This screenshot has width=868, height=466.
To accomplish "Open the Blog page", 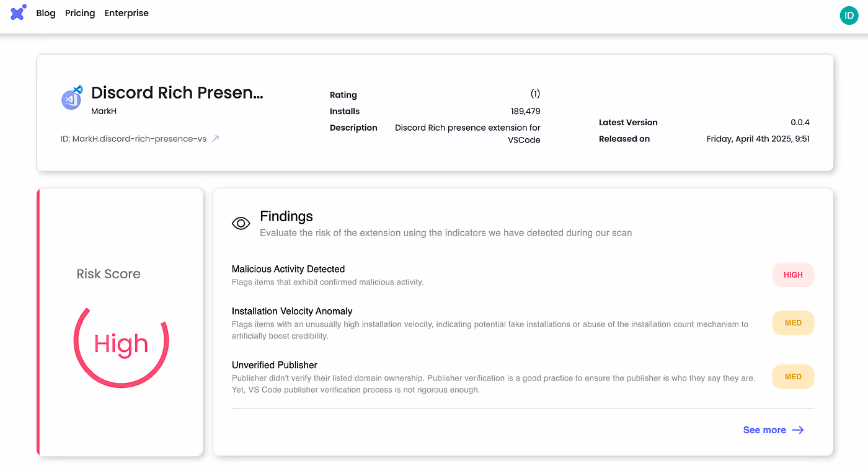I will pyautogui.click(x=46, y=13).
